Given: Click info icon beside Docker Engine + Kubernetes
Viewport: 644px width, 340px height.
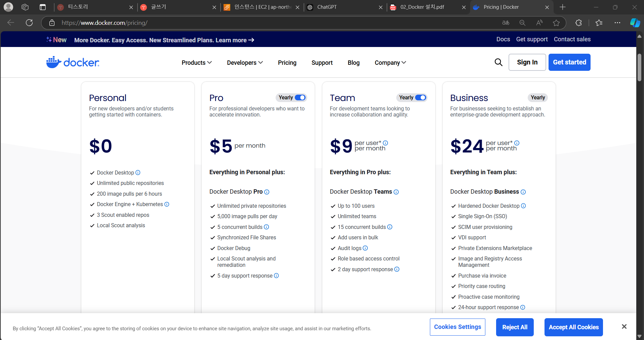Looking at the screenshot, I should [x=167, y=204].
